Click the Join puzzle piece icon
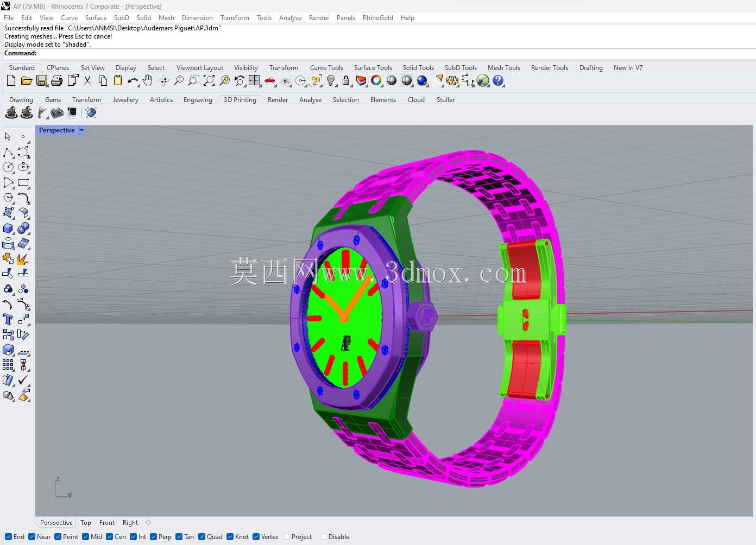Image resolution: width=756 pixels, height=545 pixels. (x=8, y=258)
